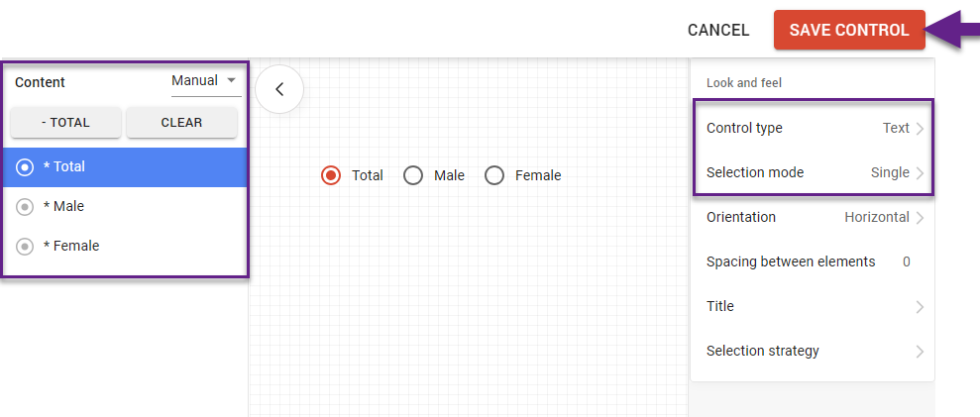Expand the Control type setting

point(813,128)
